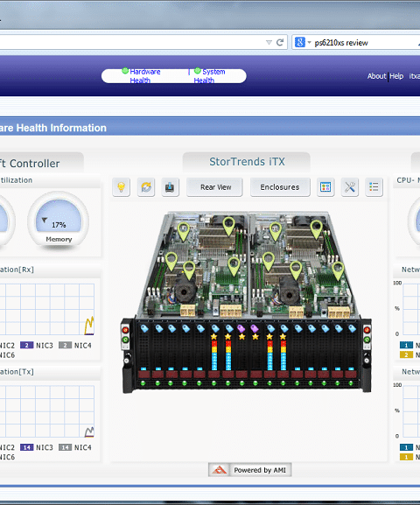
Task: Click the green status LED under last drive bay
Action: click(351, 383)
